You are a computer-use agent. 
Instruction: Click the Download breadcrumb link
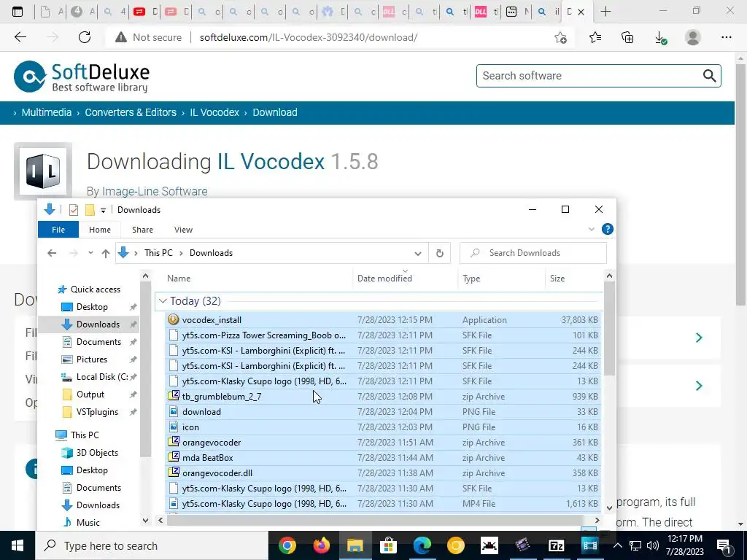click(275, 112)
